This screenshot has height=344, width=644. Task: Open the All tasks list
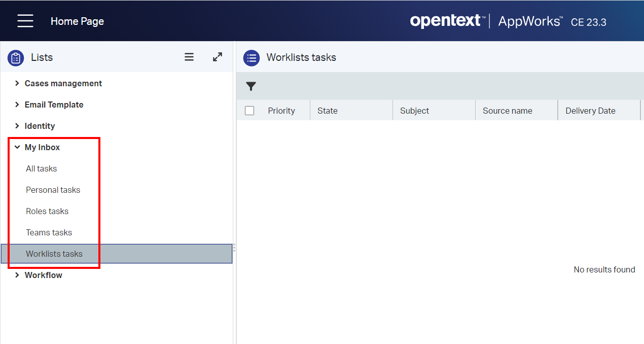tap(42, 168)
